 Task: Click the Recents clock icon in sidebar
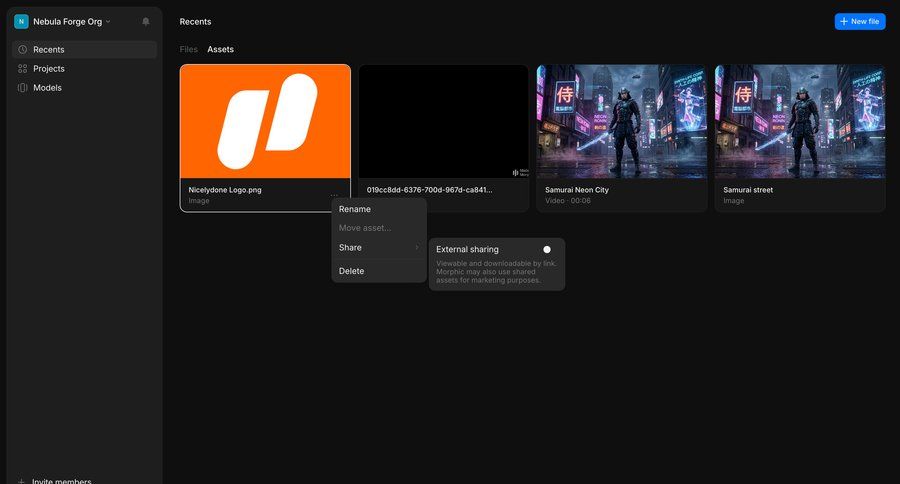pyautogui.click(x=23, y=49)
